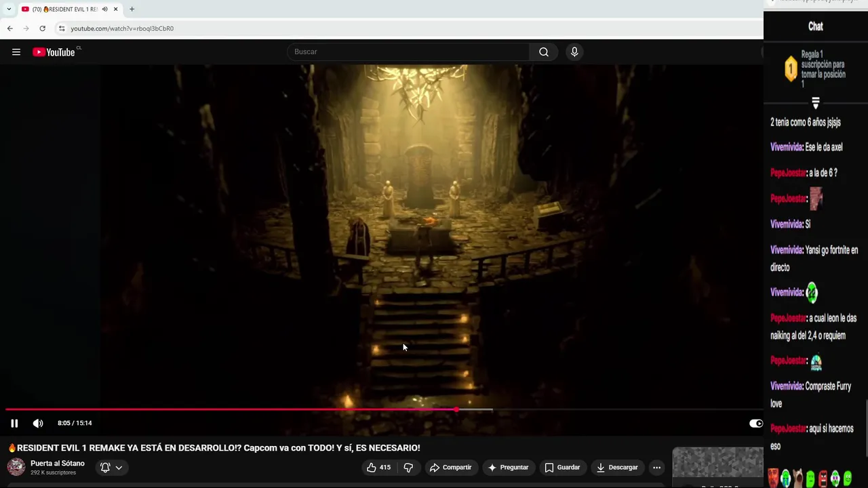This screenshot has height=488, width=868.
Task: Click the Chat header in the overlay
Action: (x=815, y=26)
